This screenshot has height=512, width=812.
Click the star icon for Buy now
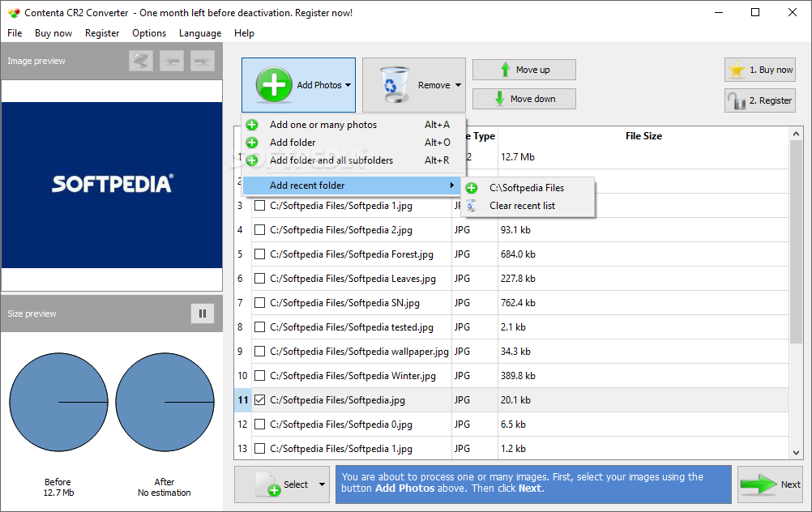tap(737, 70)
